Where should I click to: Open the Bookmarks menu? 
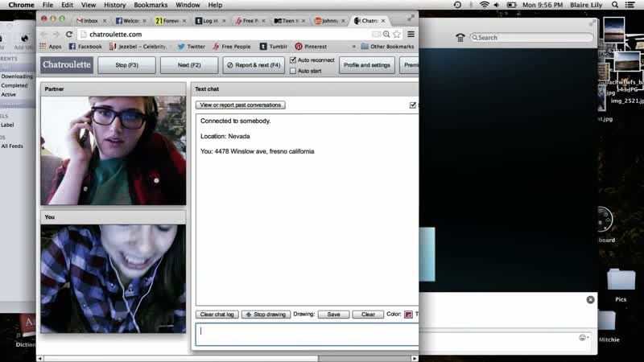[x=151, y=5]
